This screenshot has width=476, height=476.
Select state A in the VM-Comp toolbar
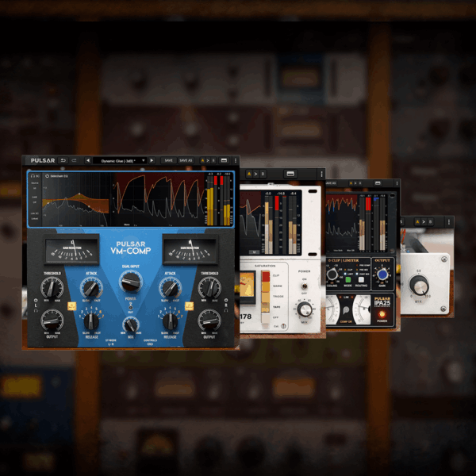click(x=202, y=160)
